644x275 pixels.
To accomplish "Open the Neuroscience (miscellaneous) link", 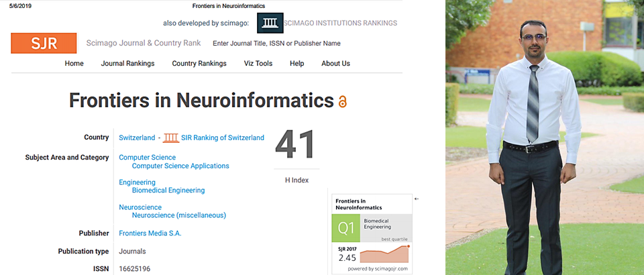I will coord(179,215).
